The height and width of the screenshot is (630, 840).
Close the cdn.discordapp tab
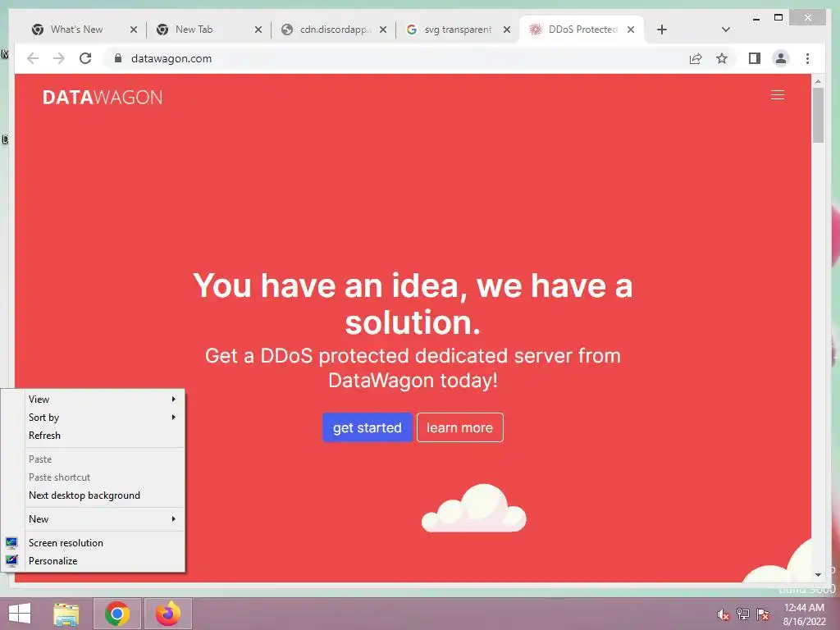(382, 30)
